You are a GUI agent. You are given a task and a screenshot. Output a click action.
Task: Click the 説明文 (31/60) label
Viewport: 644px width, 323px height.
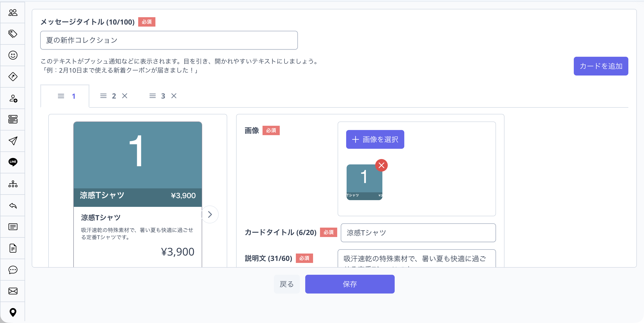[268, 258]
